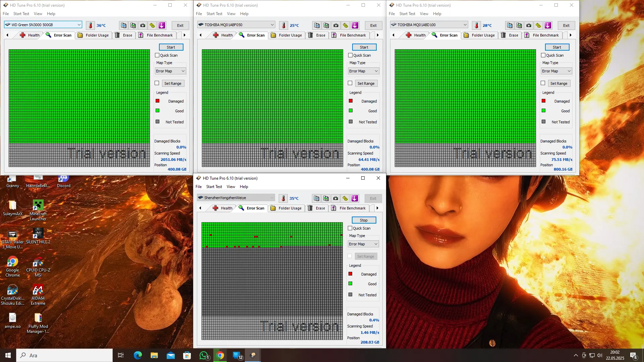Open AIDA64 Extreme desktop icon

[x=38, y=295]
